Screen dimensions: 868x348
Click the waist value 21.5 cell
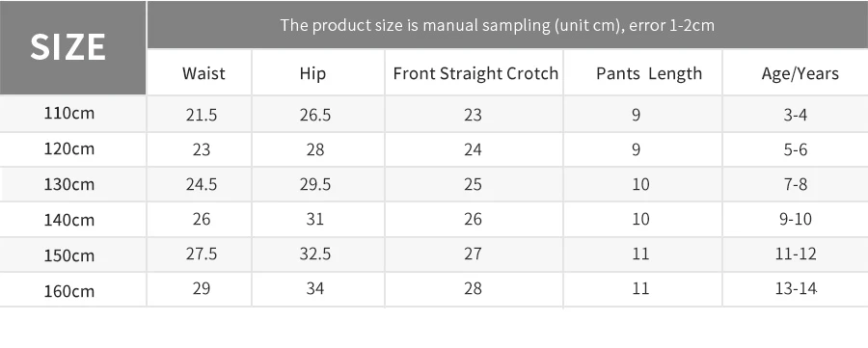(200, 114)
